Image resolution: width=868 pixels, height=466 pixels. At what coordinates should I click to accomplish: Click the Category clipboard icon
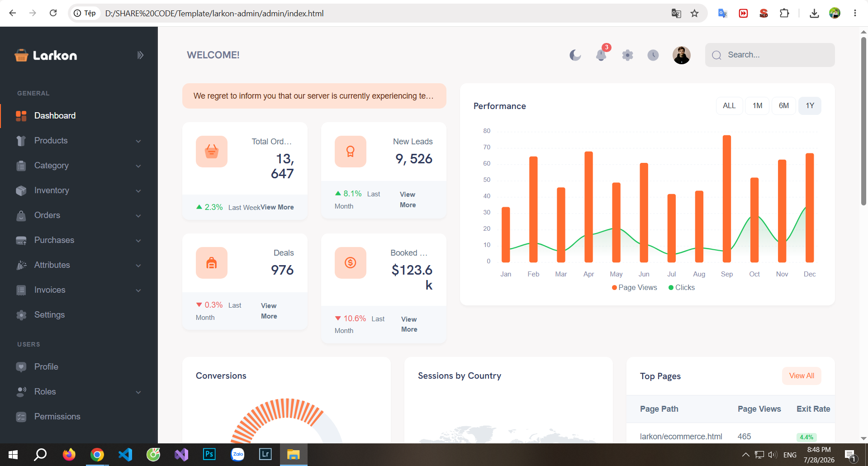click(x=21, y=166)
